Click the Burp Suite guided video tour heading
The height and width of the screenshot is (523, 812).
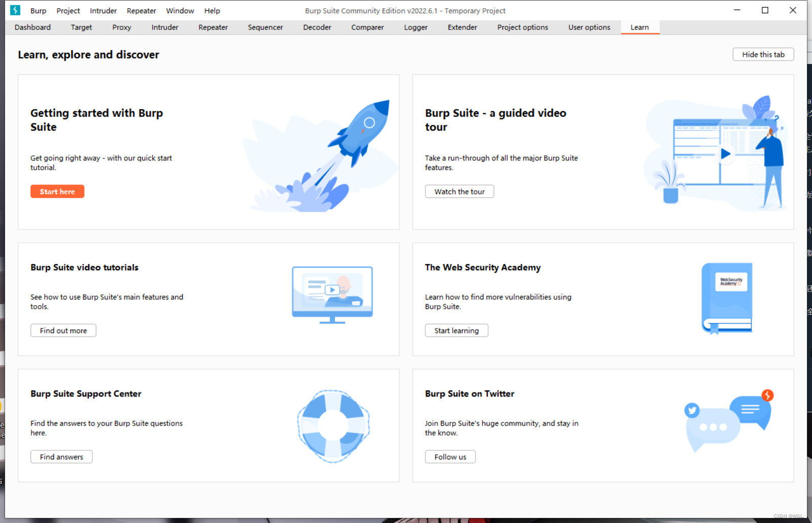point(495,120)
